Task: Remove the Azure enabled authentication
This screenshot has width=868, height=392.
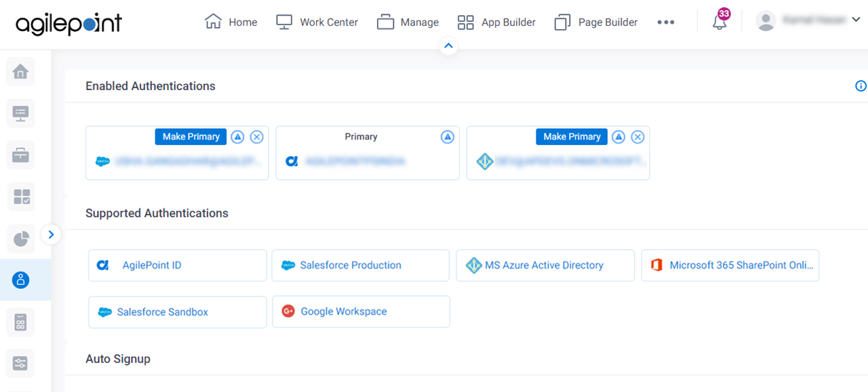Action: click(x=637, y=137)
